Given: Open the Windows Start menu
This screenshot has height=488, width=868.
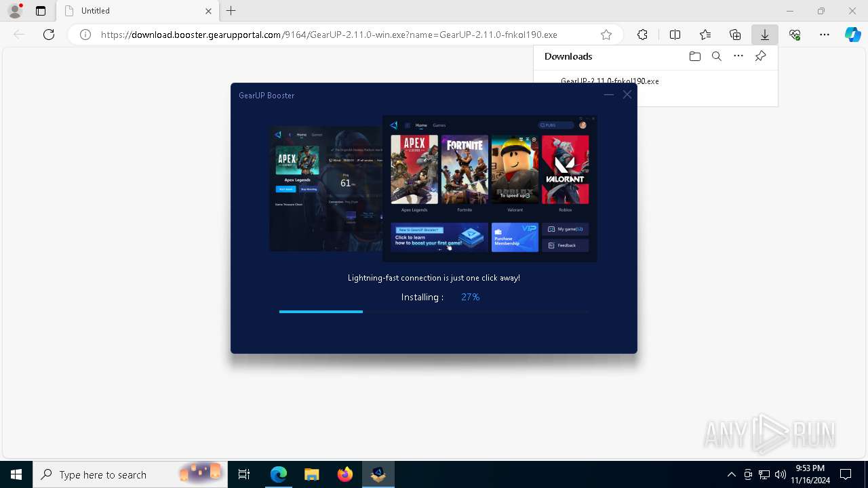Looking at the screenshot, I should pos(16,474).
